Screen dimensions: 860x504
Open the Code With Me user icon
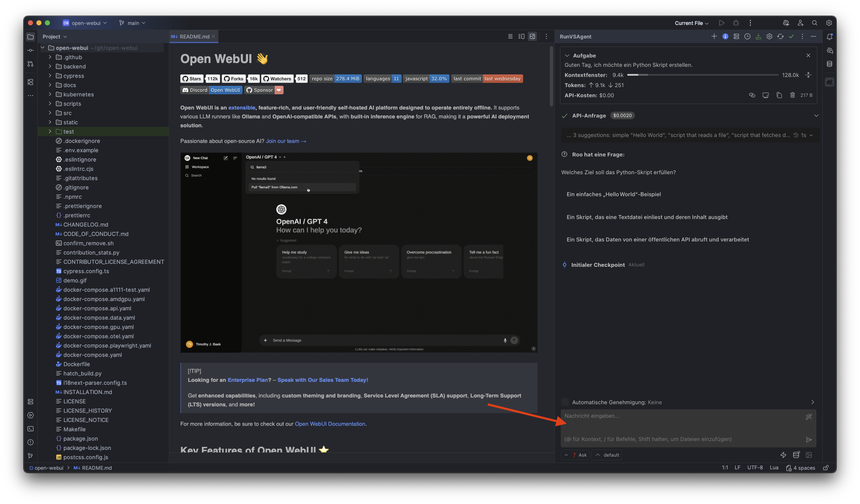tap(800, 23)
